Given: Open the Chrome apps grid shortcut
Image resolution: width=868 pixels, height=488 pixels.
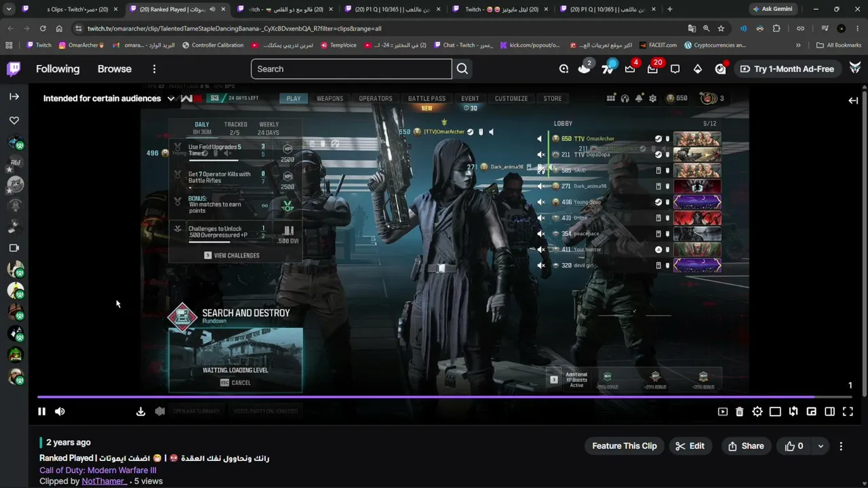Looking at the screenshot, I should 9,45.
